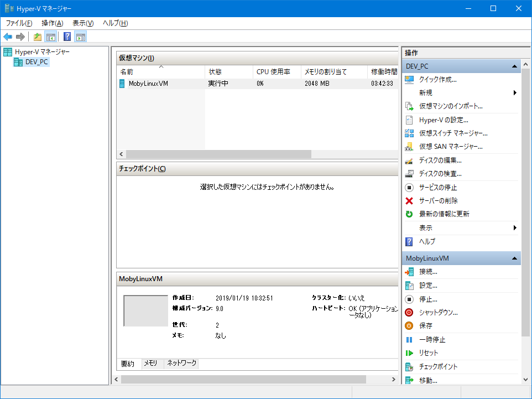The image size is (532, 399).
Task: Click the CPU 使用率 column header
Action: (x=277, y=71)
